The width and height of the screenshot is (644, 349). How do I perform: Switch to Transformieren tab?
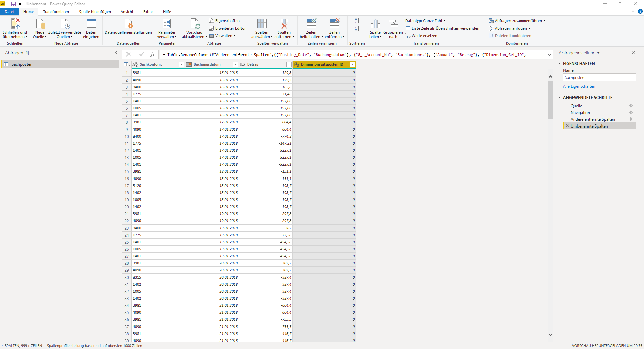[x=56, y=12]
